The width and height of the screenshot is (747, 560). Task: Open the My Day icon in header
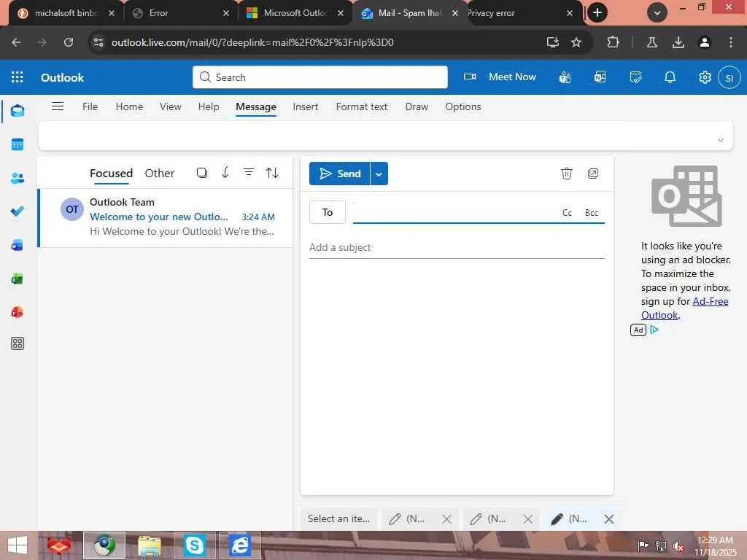tap(635, 77)
